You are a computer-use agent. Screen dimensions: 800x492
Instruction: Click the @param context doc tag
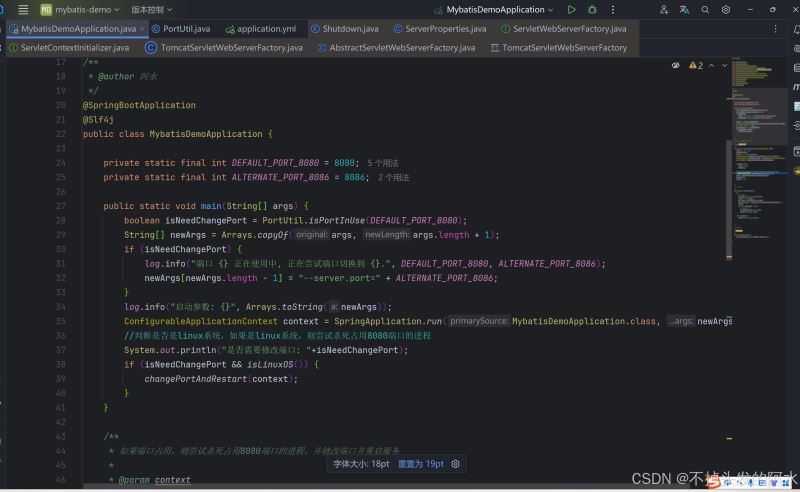155,480
